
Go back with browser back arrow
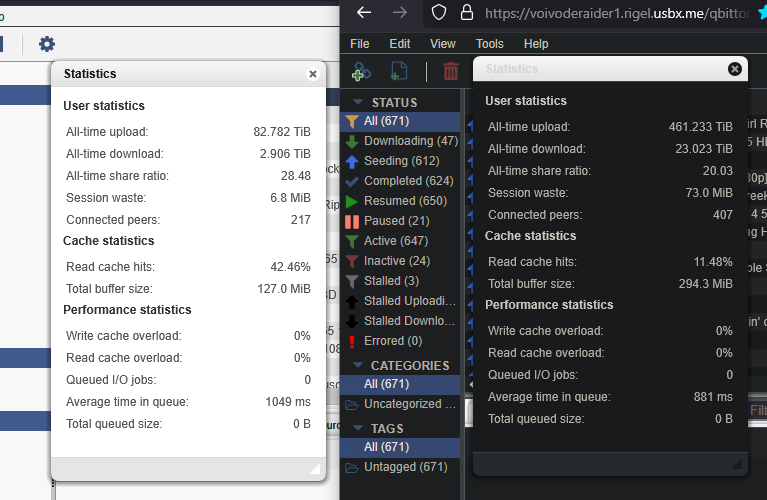[x=364, y=12]
